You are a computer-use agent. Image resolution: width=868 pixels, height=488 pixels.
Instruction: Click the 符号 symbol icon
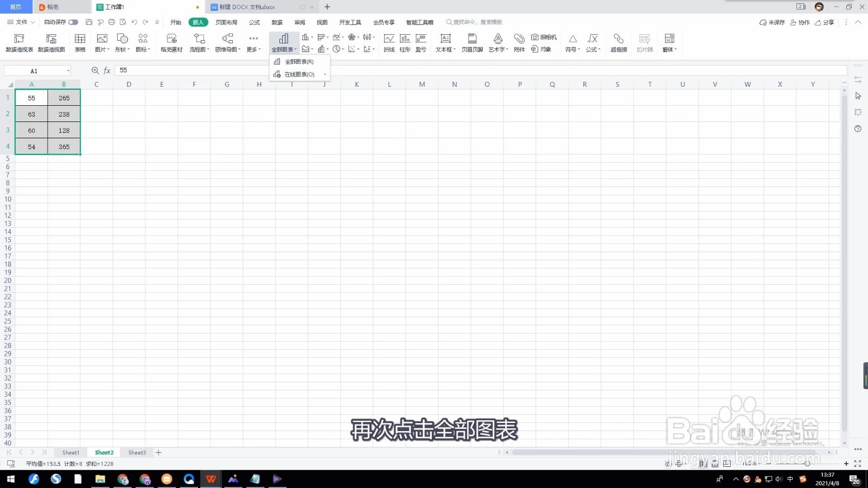(572, 38)
